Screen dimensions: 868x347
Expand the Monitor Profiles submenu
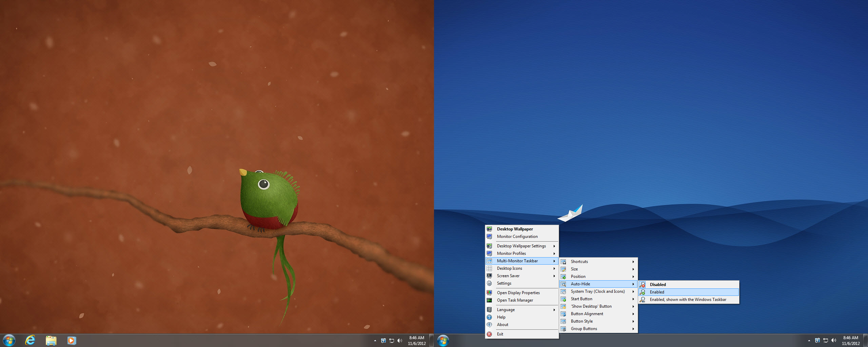pos(511,253)
